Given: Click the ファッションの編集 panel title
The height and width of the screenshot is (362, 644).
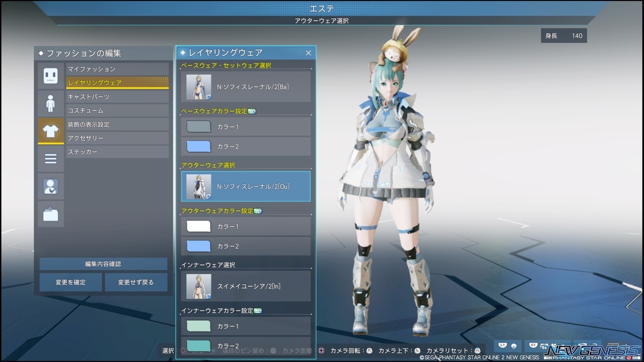Looking at the screenshot, I should click(x=84, y=54).
